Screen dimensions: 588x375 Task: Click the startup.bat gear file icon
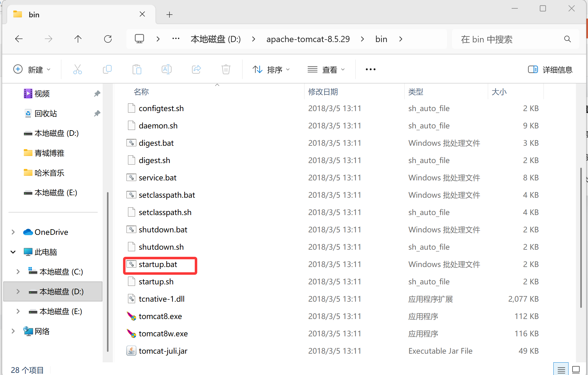tap(131, 264)
